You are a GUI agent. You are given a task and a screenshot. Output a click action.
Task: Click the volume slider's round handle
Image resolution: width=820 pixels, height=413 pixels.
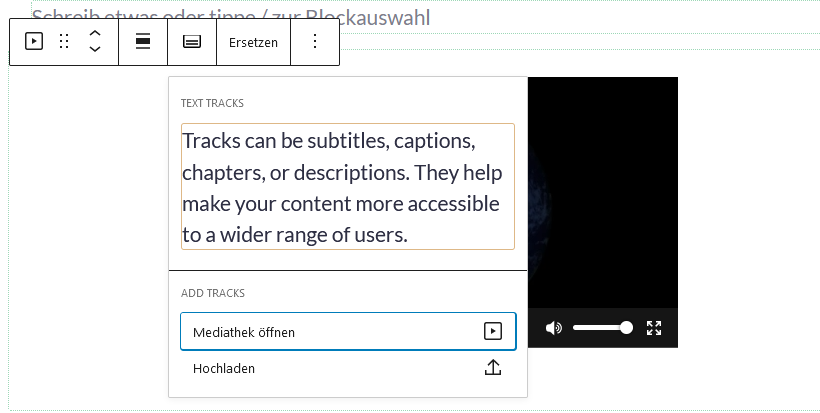pyautogui.click(x=626, y=328)
